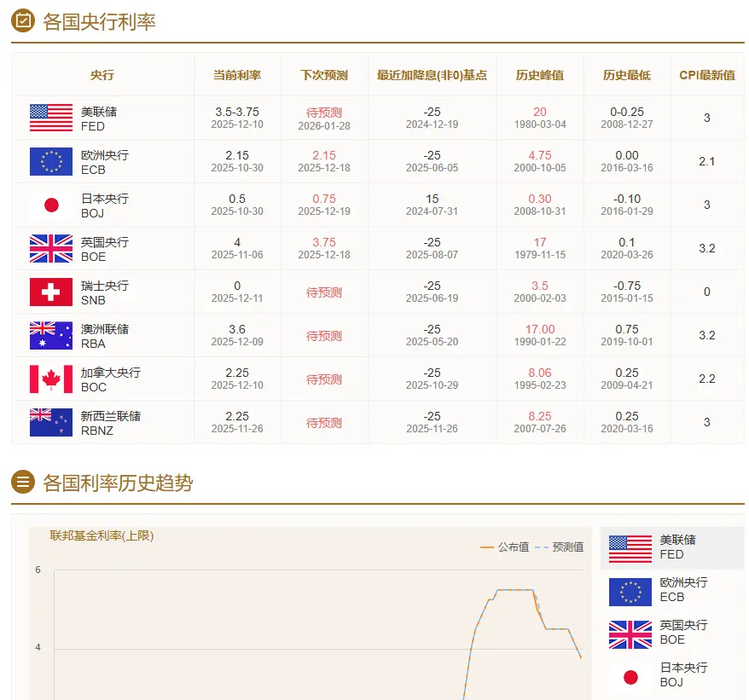Click BOJ rate change 15 on 2024-07-31
This screenshot has height=700, width=749.
432,205
